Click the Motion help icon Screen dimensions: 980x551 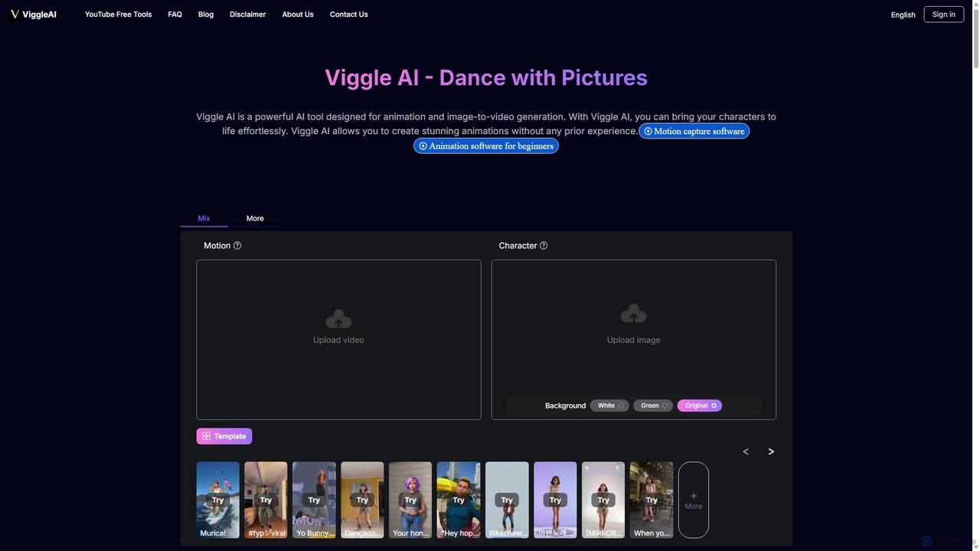[237, 246]
